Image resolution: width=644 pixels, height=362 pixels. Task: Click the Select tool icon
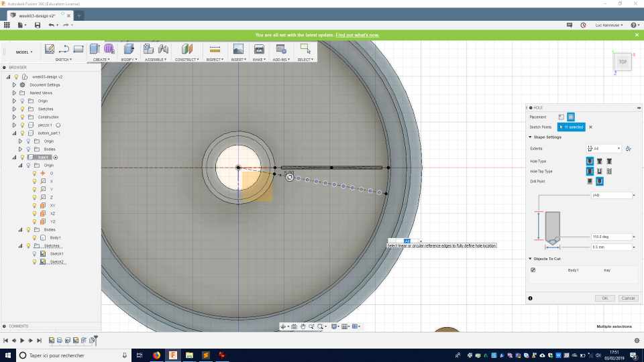point(305,49)
